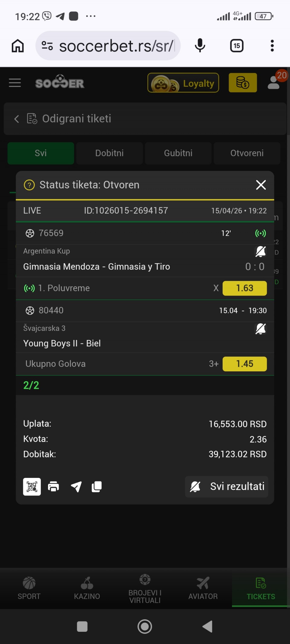The height and width of the screenshot is (644, 290).
Task: Copy ticket using the duplicate icon
Action: [x=97, y=486]
